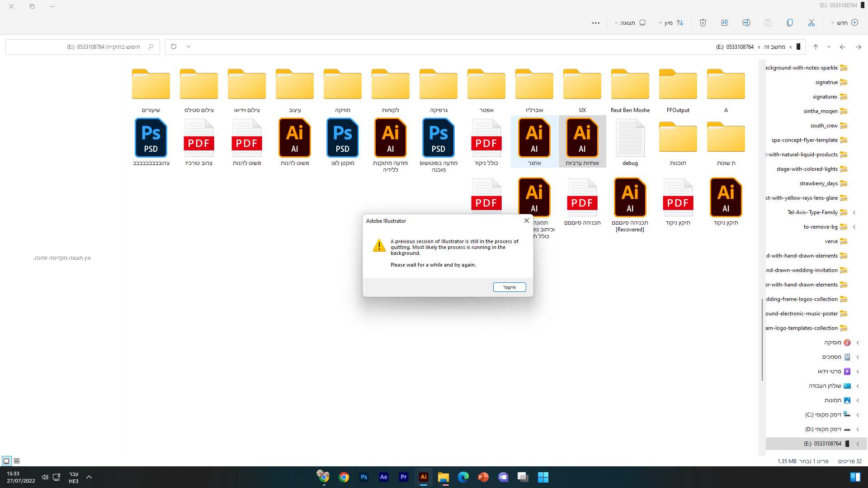
Task: Click the copy icon in toolbar
Action: [790, 23]
